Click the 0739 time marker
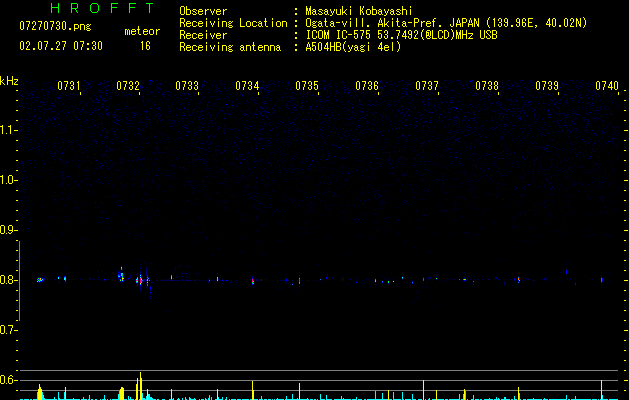629x400 pixels. point(547,85)
